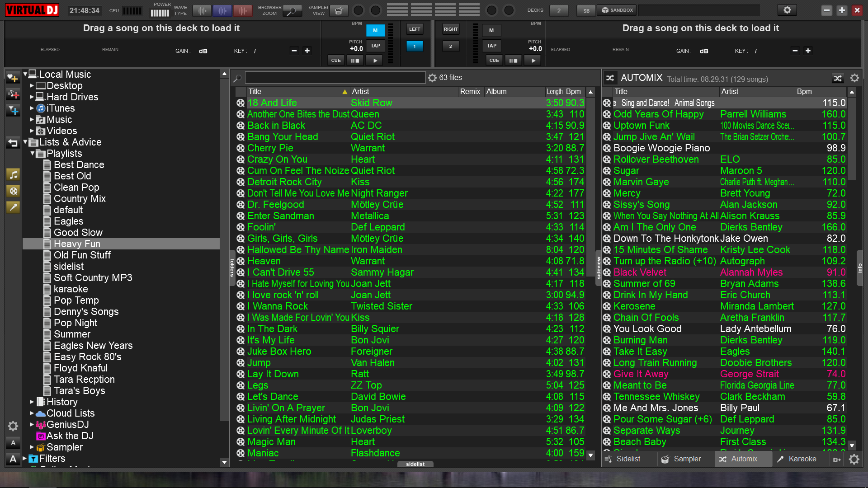Toggle the SB button
Screen dimensions: 868x488
click(x=586, y=10)
